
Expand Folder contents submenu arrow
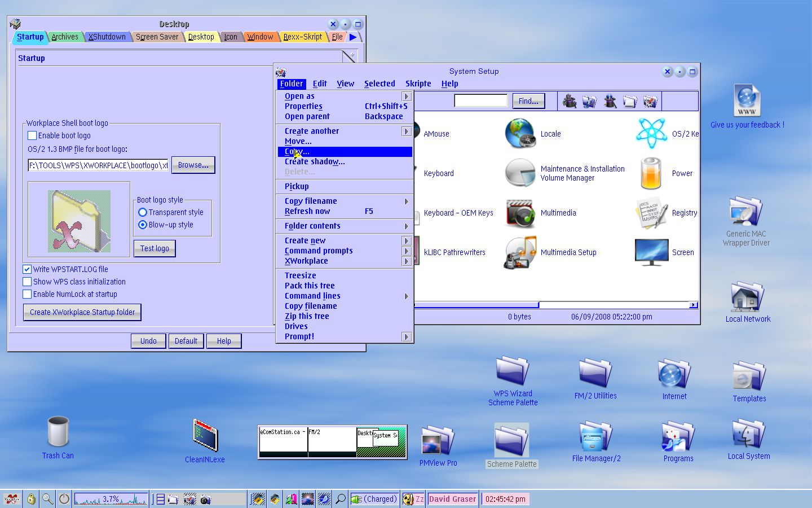406,226
